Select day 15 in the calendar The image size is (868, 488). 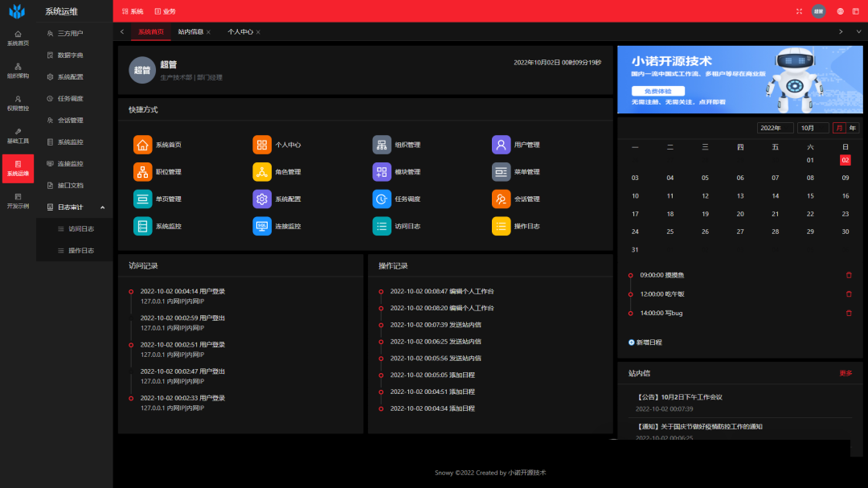[x=810, y=196]
